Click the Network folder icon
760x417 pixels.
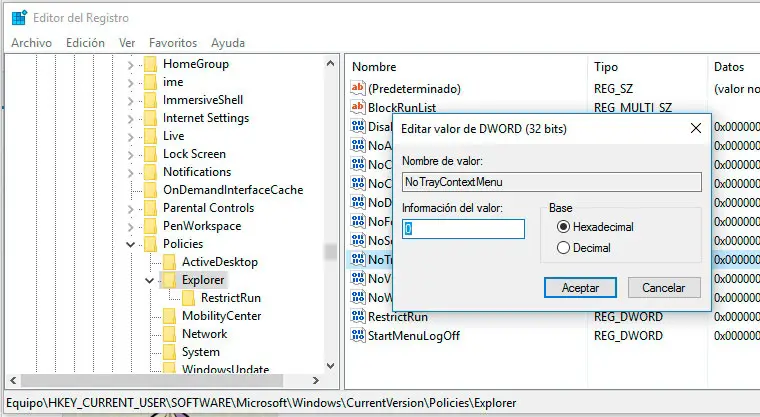point(170,334)
